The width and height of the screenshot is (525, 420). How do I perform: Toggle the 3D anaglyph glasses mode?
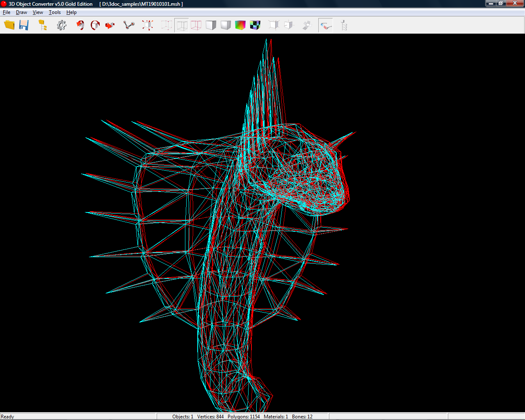pos(326,25)
